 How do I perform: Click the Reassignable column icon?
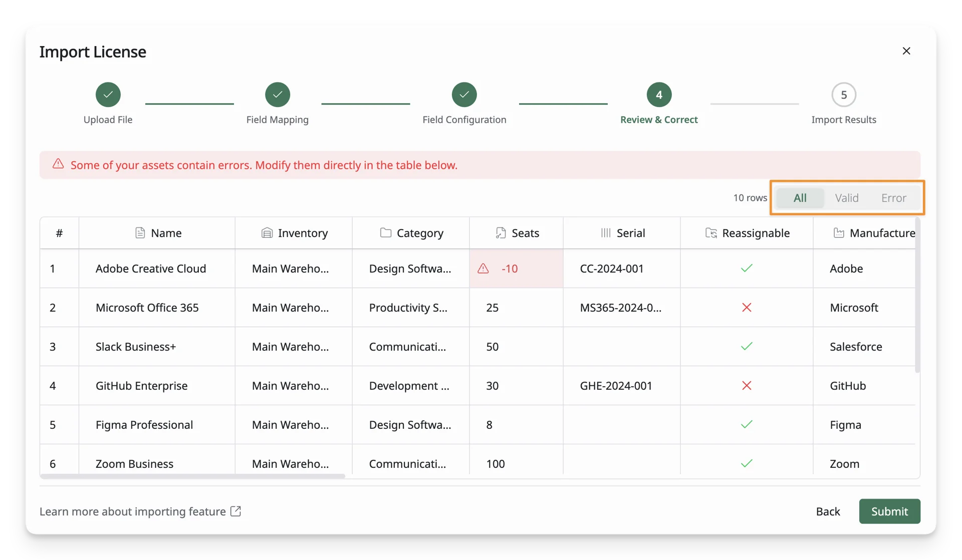point(711,233)
